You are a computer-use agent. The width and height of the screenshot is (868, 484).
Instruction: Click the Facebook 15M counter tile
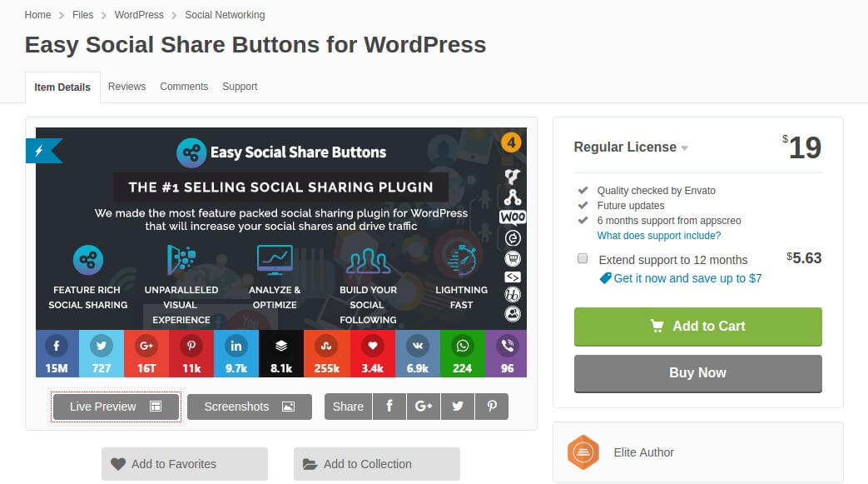57,354
